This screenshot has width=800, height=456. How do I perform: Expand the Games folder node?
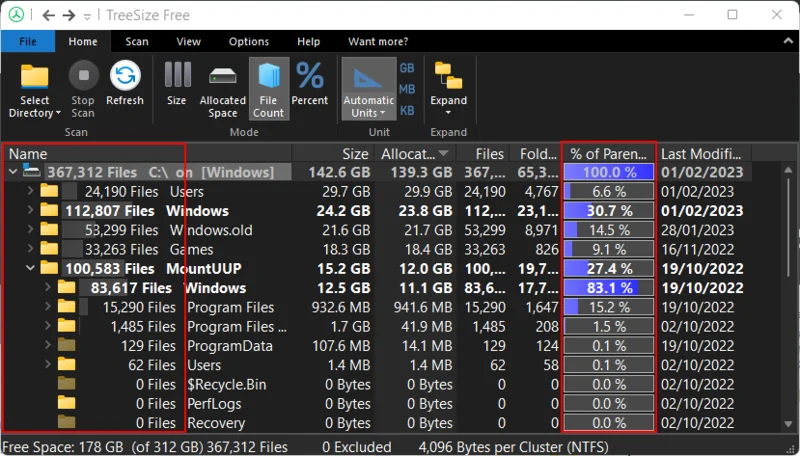click(x=30, y=249)
